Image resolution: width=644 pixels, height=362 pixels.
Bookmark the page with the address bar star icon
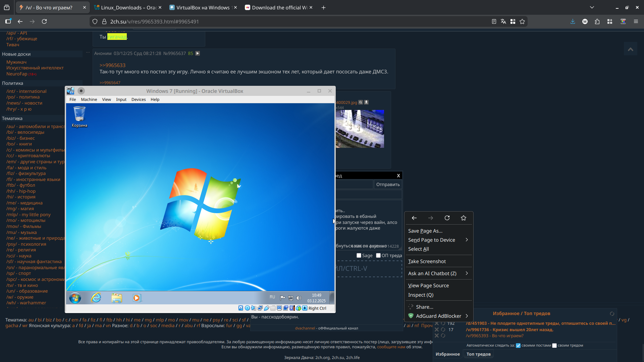[x=522, y=21]
